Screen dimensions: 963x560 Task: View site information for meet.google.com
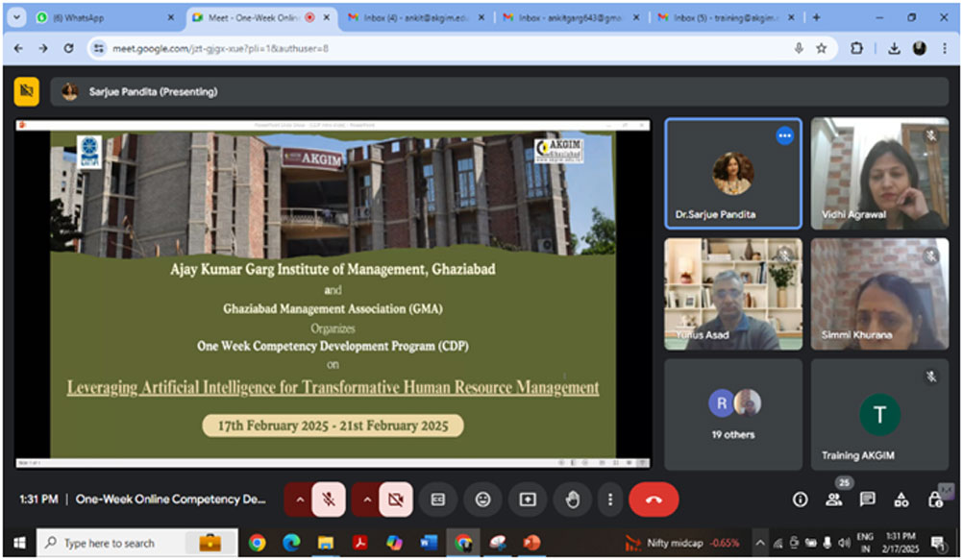(98, 49)
